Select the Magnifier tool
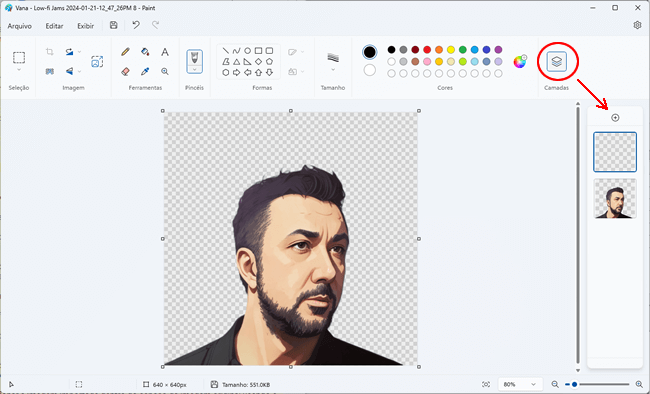Screen dimensions: 650x394 [165, 71]
